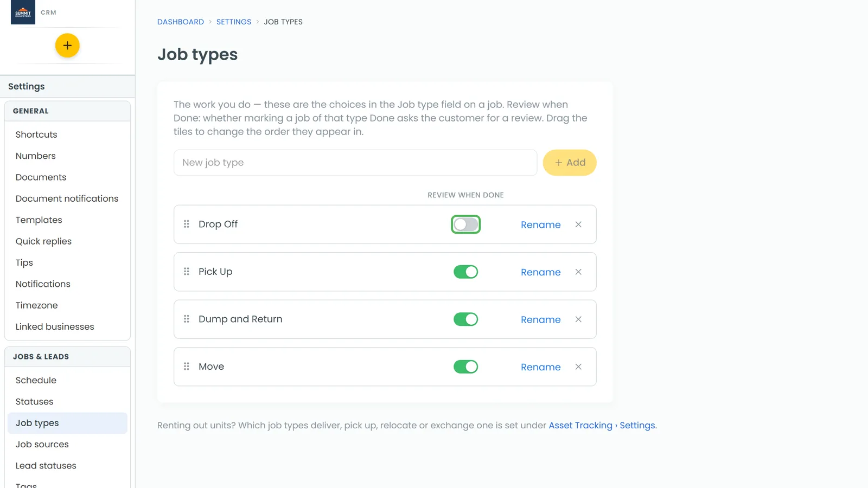Image resolution: width=868 pixels, height=488 pixels.
Task: Open Job sources settings
Action: (67, 444)
